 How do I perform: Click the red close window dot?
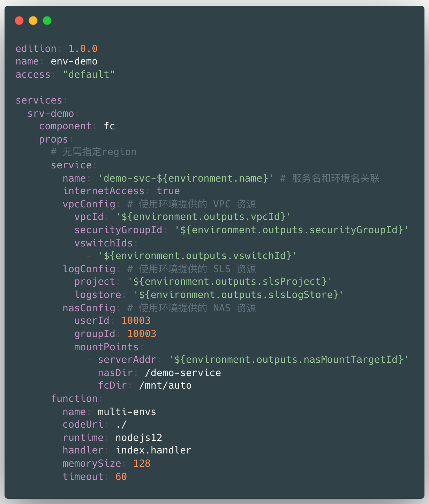(x=19, y=21)
